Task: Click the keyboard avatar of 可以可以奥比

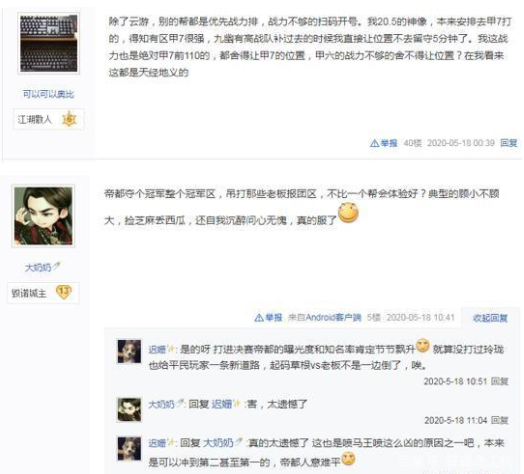Action: click(x=49, y=43)
